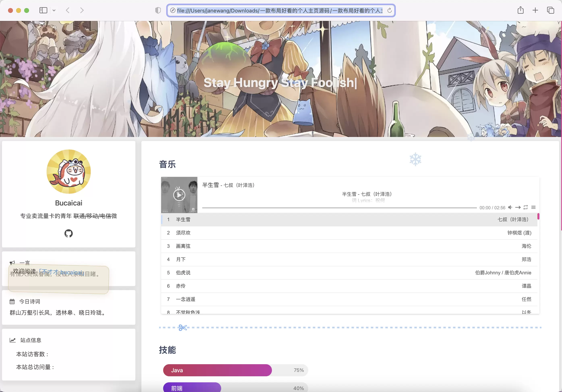Open a new tab

click(x=535, y=10)
